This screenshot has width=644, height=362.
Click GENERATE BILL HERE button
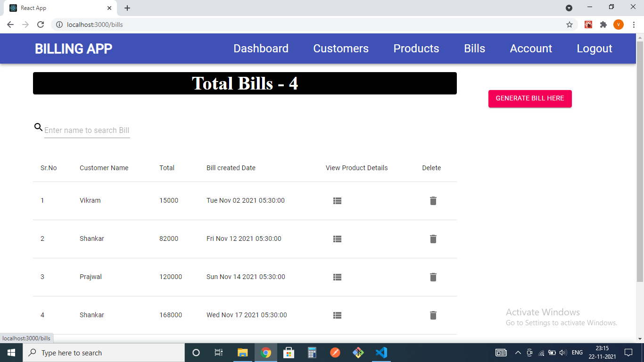(x=529, y=99)
